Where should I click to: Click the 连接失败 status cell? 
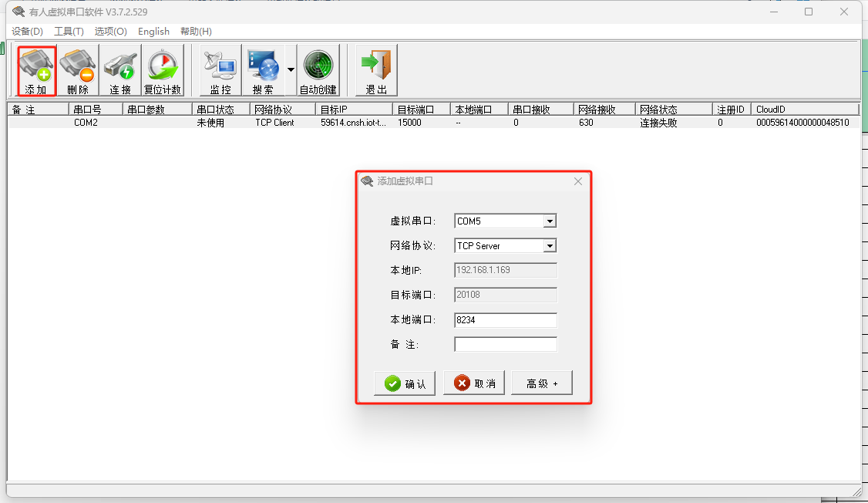(659, 123)
